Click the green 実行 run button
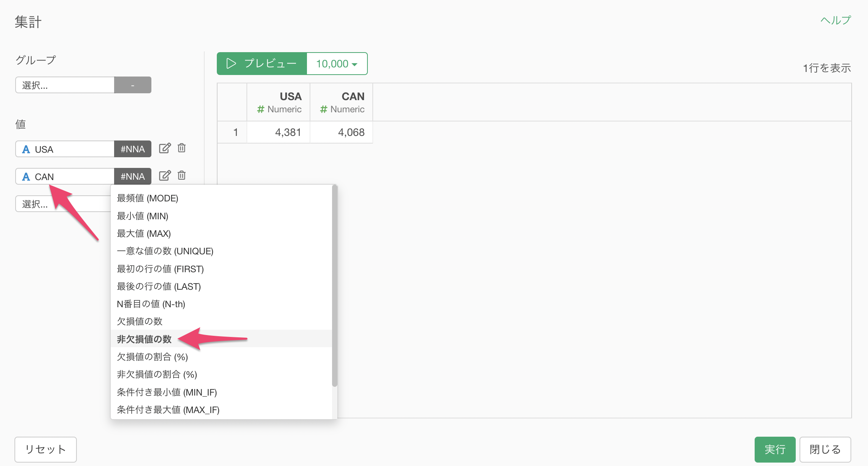Viewport: 868px width, 466px height. [774, 449]
